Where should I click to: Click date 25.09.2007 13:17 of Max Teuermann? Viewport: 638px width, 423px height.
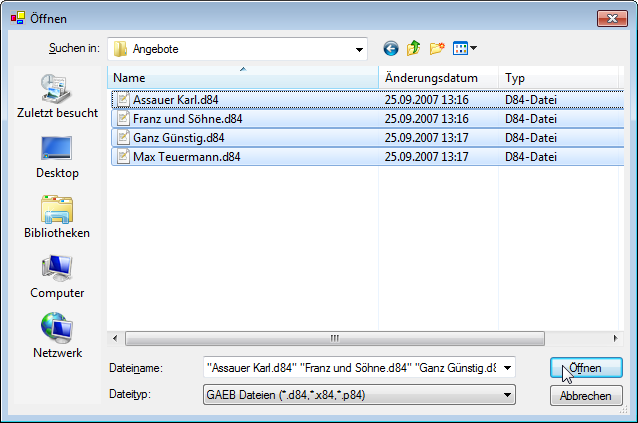(426, 157)
